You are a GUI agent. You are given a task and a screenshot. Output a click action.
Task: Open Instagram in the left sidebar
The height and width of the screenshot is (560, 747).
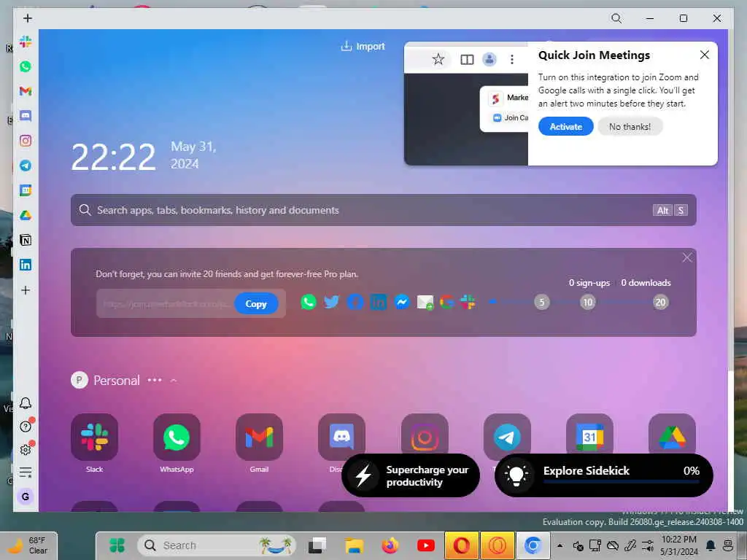26,141
